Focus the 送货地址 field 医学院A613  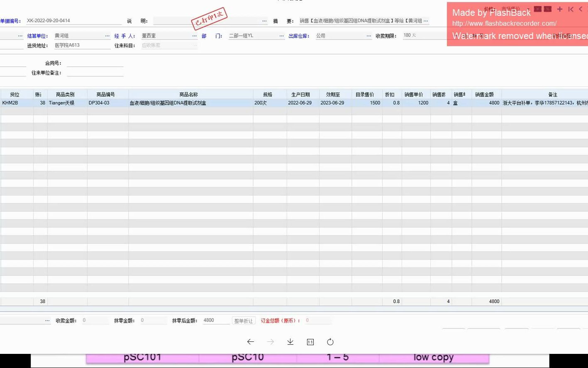pyautogui.click(x=82, y=45)
